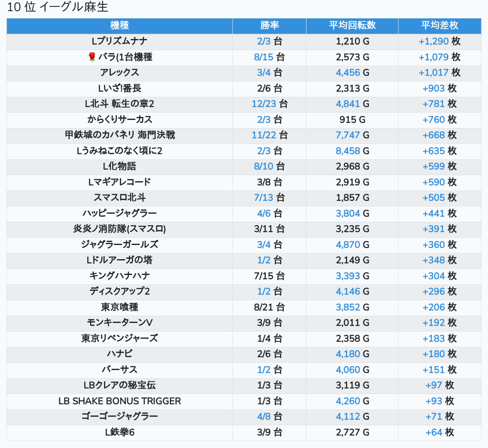
Task: Open the +1,079 average difference value
Action: pyautogui.click(x=433, y=57)
